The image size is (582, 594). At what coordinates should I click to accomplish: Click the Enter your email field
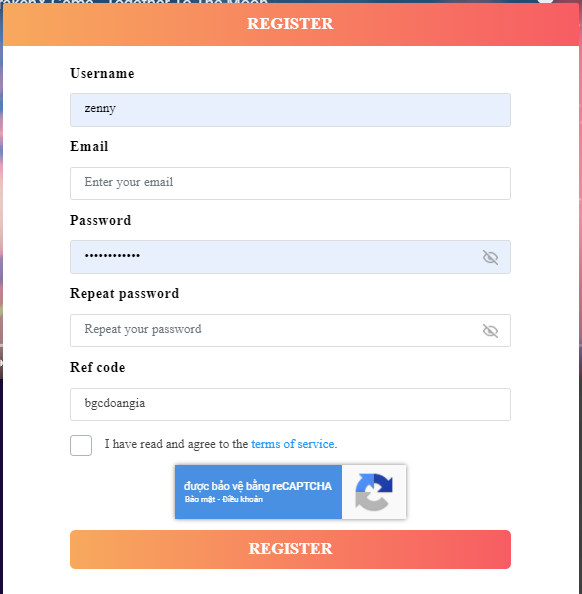[290, 183]
